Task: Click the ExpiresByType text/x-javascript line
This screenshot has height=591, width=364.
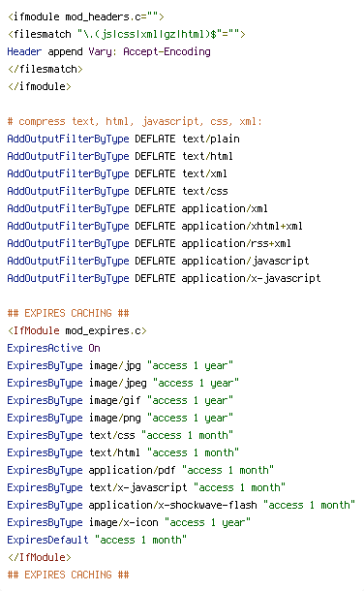Action: click(146, 487)
